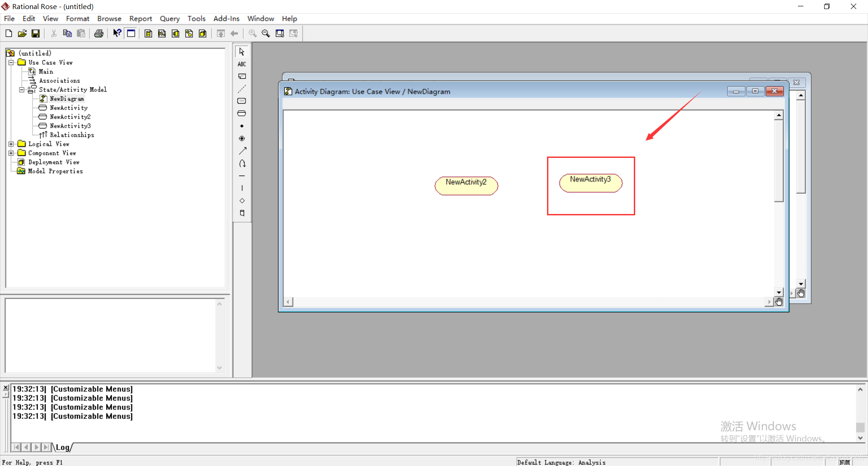Select the Transition to Self tool
The width and height of the screenshot is (868, 466).
(x=242, y=163)
